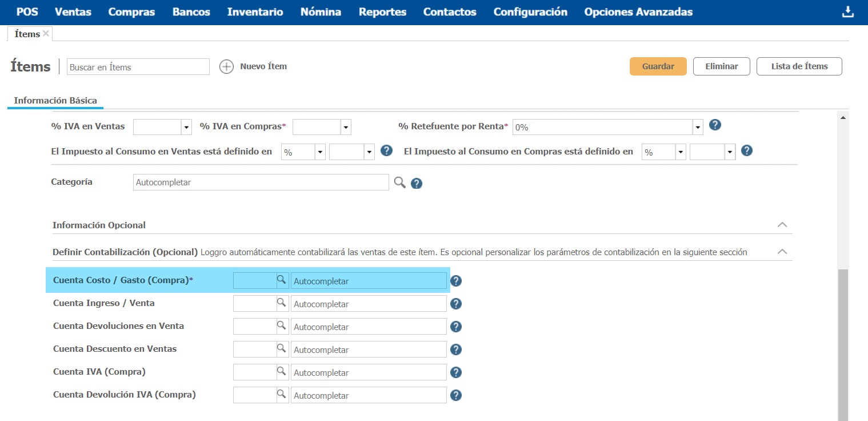Click help icon for Cuenta Costo / Gasto

(456, 281)
